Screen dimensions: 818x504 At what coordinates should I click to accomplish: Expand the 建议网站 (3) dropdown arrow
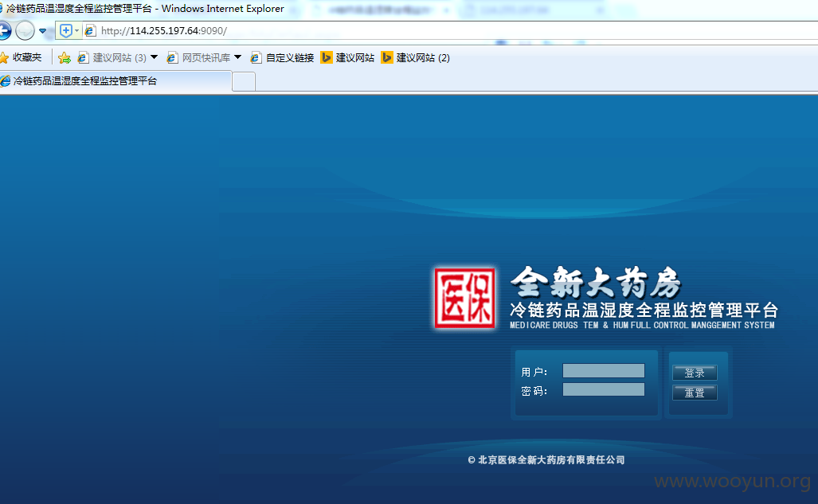click(x=154, y=57)
